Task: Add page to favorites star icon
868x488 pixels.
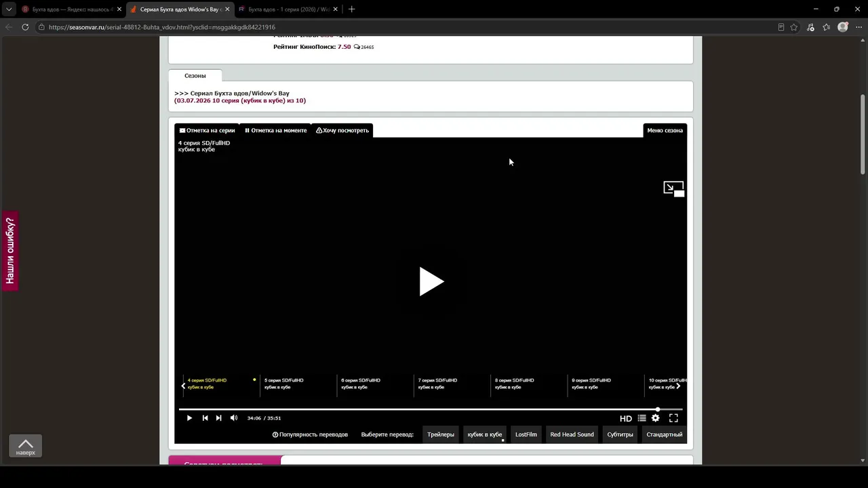Action: pos(794,27)
